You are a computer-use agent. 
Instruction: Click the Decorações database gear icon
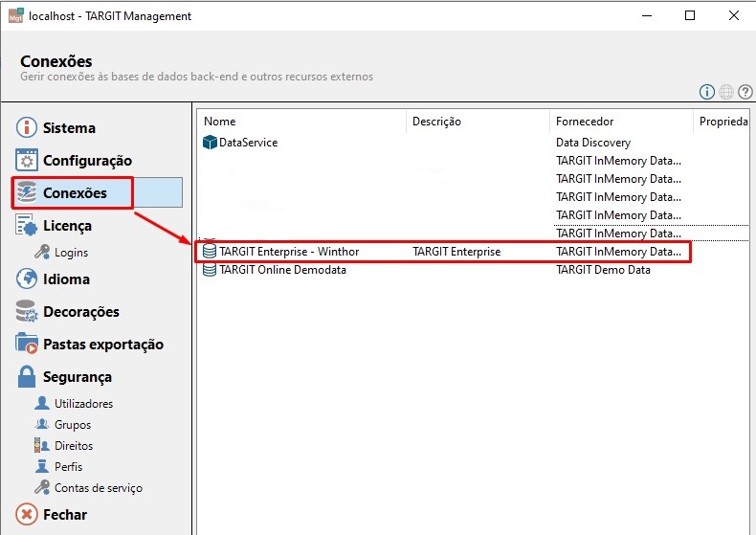(x=27, y=311)
